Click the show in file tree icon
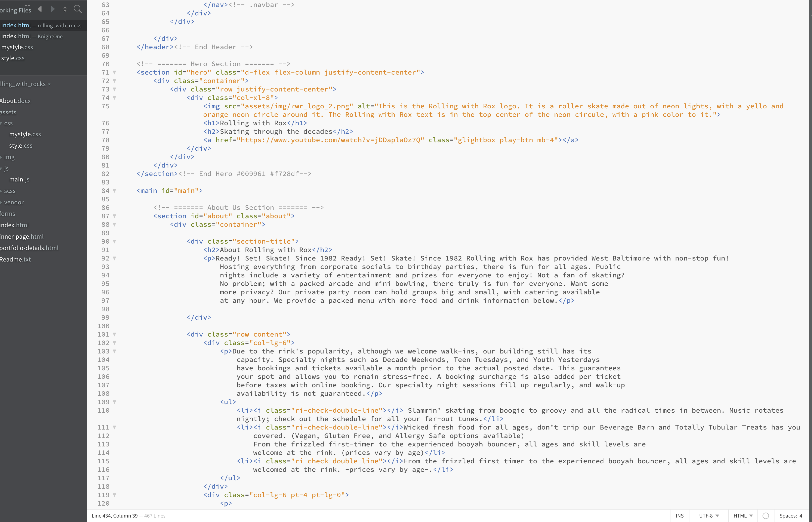The width and height of the screenshot is (812, 522). 65,9
